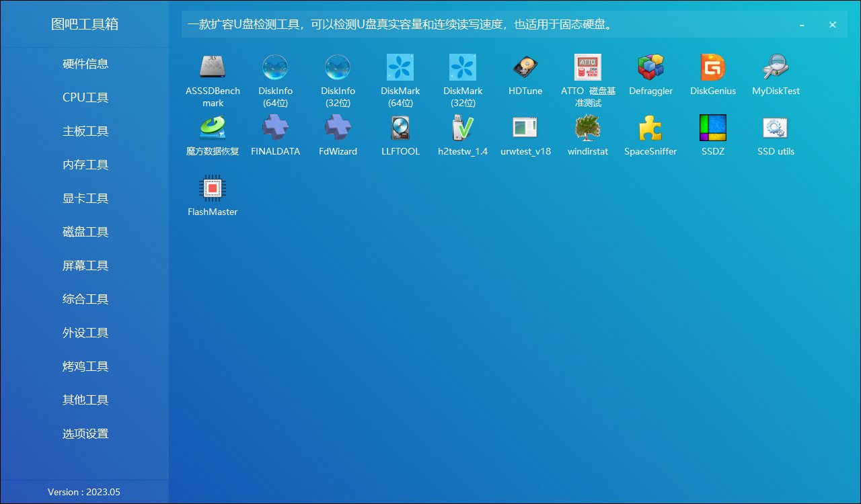Close the 图吧工具箱 window
This screenshot has width=861, height=504.
coord(833,25)
